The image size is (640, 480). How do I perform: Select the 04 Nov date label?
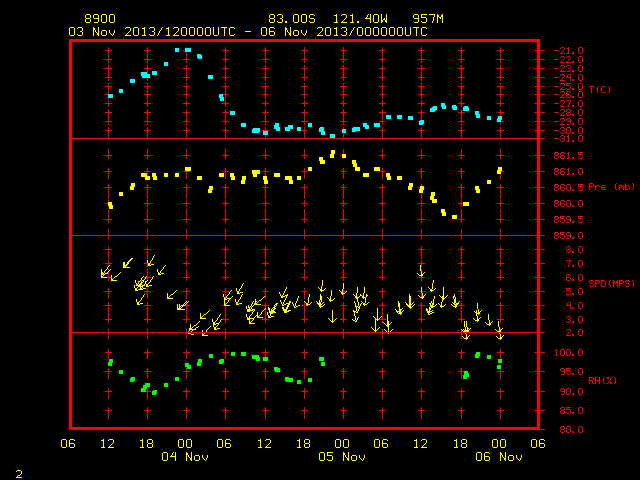(185, 457)
